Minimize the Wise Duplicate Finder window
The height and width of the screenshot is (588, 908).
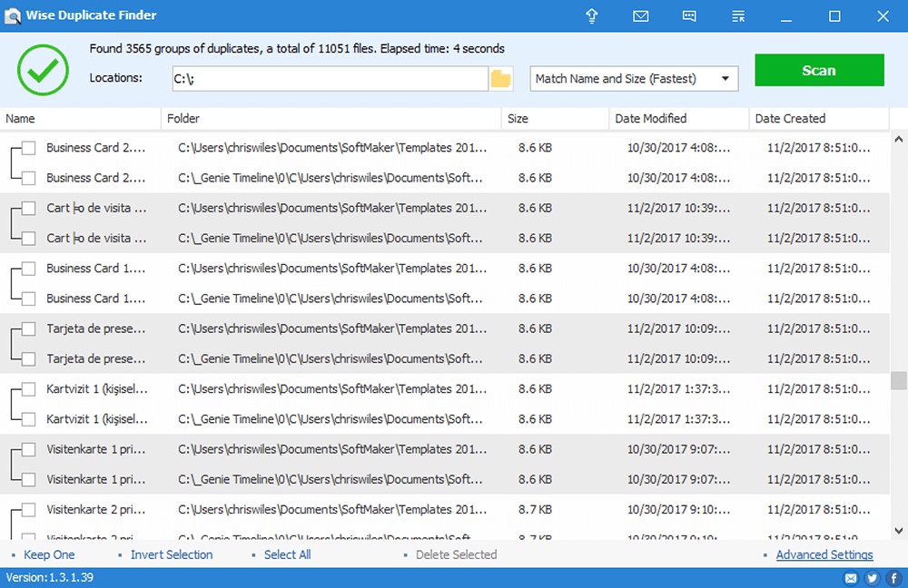(785, 16)
